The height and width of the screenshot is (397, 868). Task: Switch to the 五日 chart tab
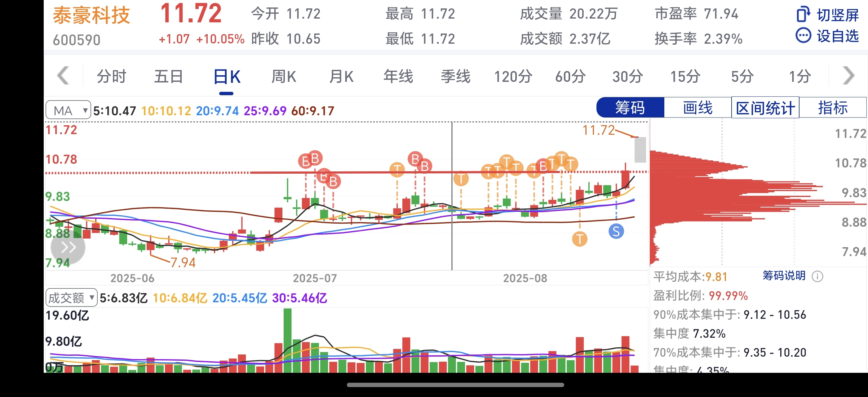click(168, 76)
